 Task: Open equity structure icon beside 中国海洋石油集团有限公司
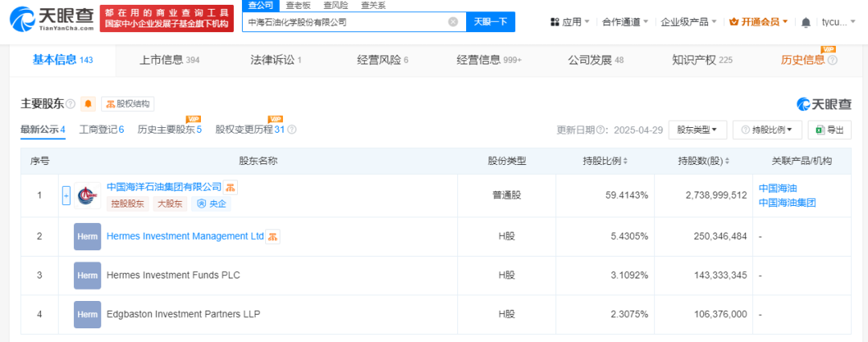click(231, 187)
